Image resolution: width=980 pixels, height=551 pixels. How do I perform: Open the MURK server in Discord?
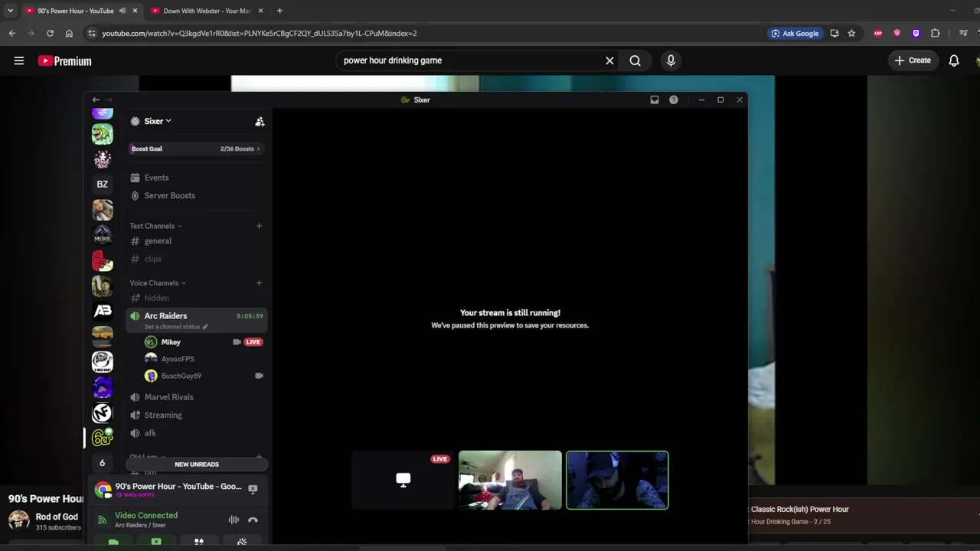click(x=102, y=235)
